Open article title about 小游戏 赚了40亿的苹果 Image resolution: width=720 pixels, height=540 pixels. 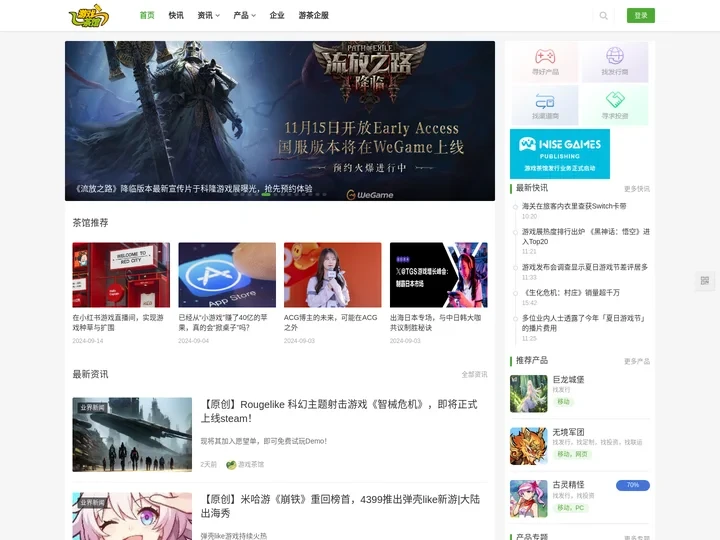click(x=223, y=323)
